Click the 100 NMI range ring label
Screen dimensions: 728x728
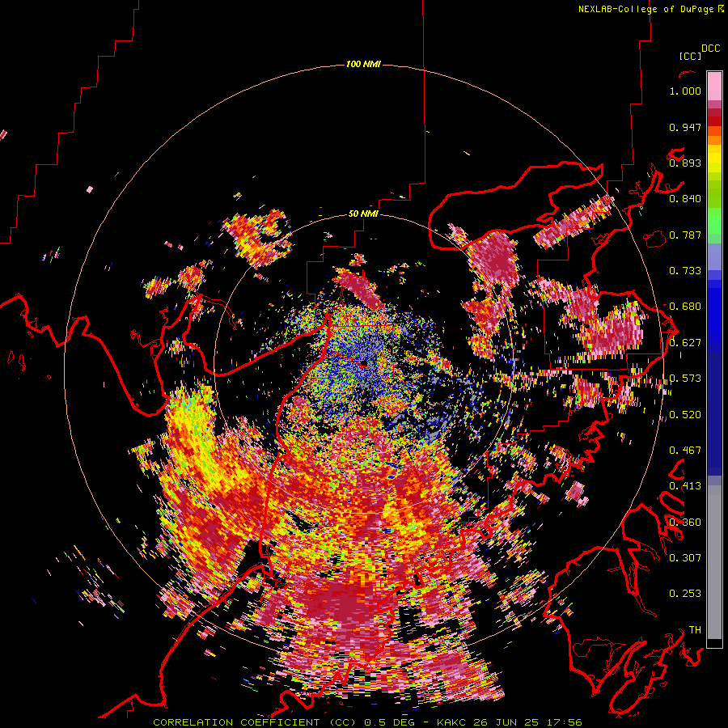coord(363,64)
